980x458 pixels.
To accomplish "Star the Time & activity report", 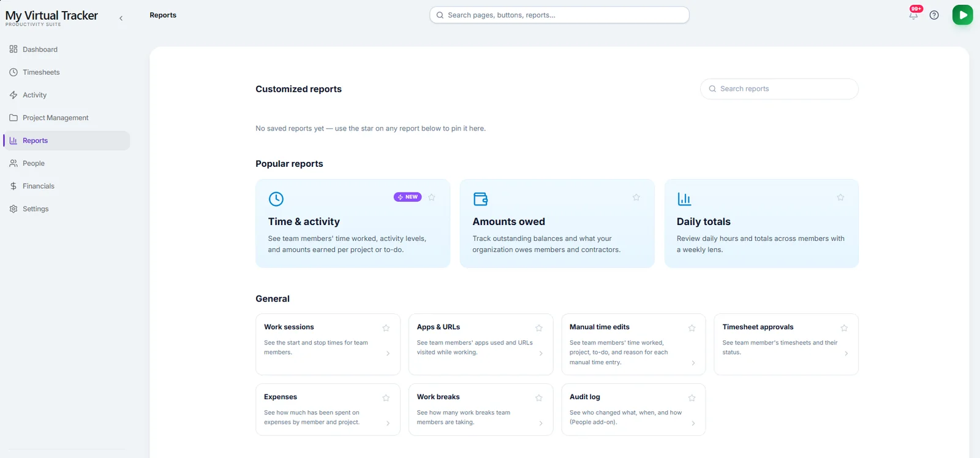I will coord(432,197).
